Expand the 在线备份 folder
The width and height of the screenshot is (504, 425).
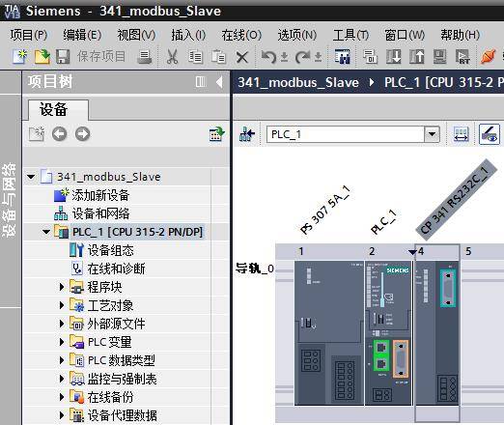(62, 397)
